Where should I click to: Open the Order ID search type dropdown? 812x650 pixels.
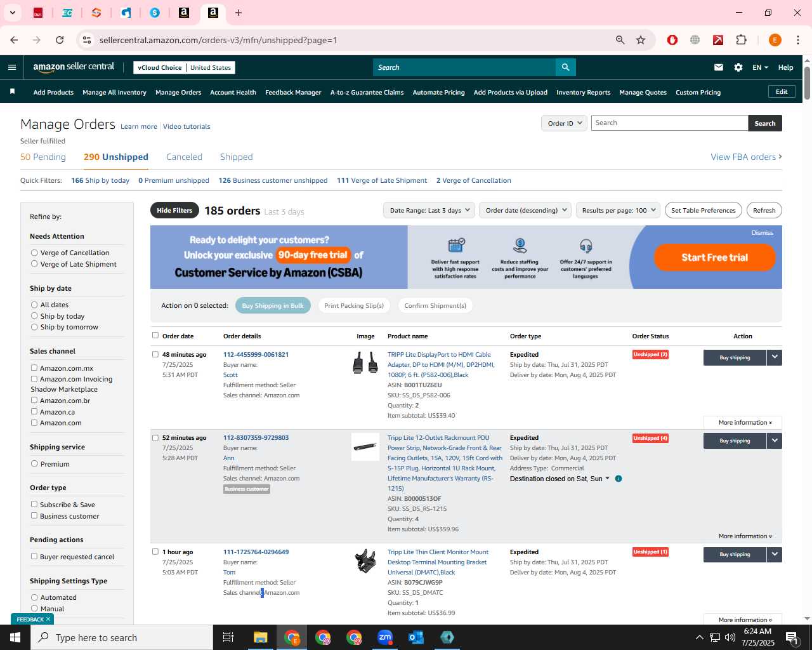pyautogui.click(x=564, y=123)
